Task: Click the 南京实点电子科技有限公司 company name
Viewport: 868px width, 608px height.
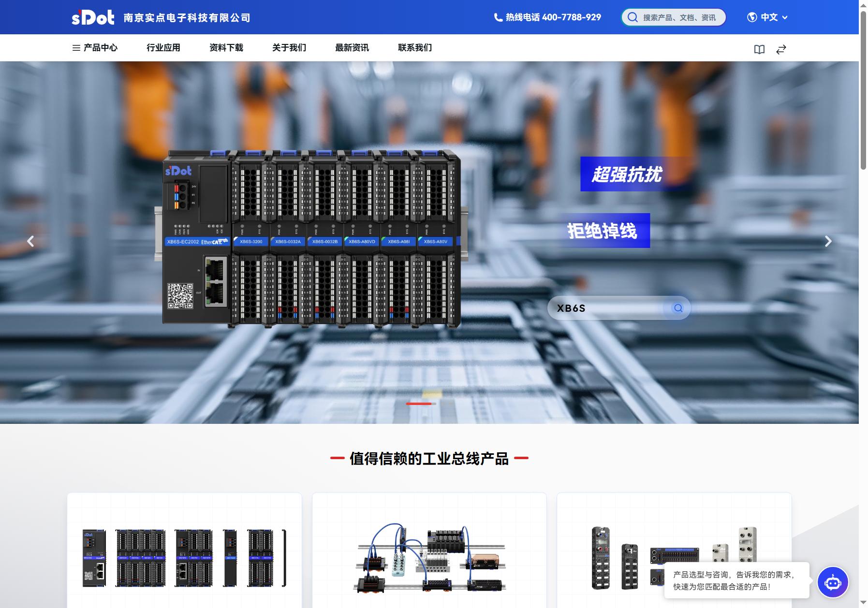Action: [x=187, y=18]
